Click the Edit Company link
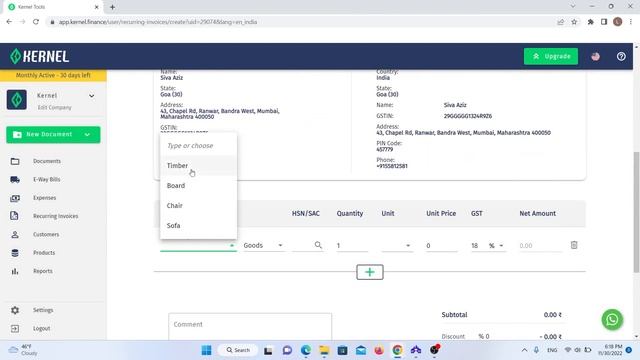Image resolution: width=640 pixels, height=360 pixels. point(55,108)
